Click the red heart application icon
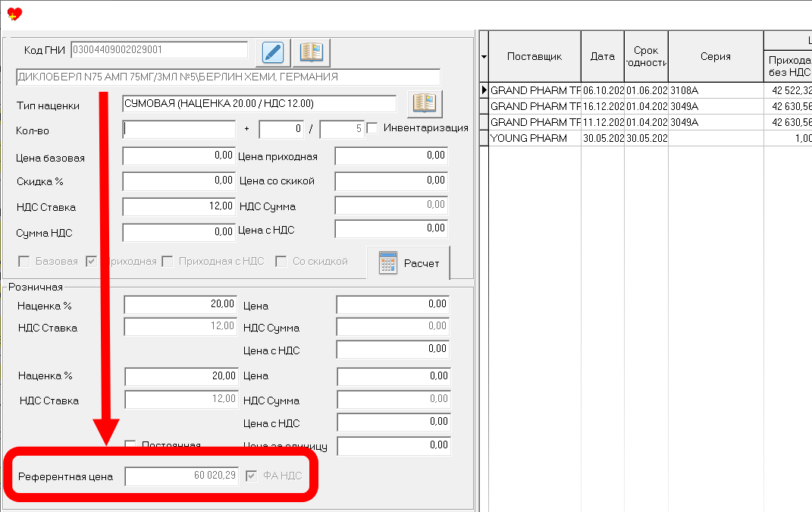Image resolution: width=812 pixels, height=512 pixels. click(14, 14)
